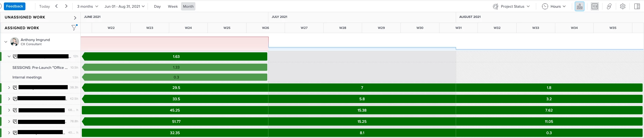The image size is (644, 138).
Task: Expand the Unassigned Work section
Action: [75, 18]
